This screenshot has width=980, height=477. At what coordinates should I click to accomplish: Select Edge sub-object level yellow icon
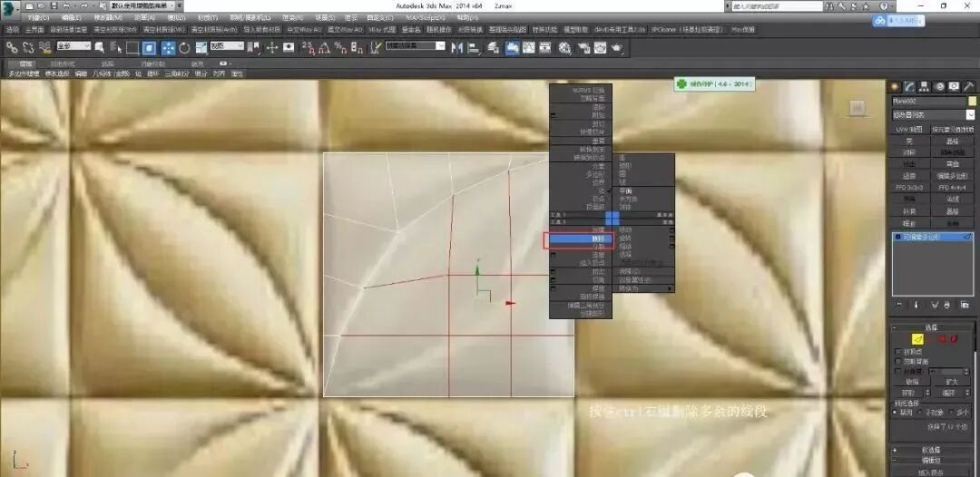point(917,339)
